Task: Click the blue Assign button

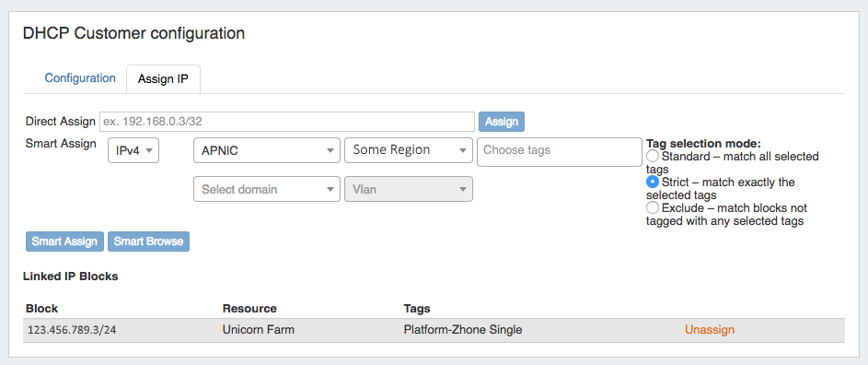Action: click(502, 122)
